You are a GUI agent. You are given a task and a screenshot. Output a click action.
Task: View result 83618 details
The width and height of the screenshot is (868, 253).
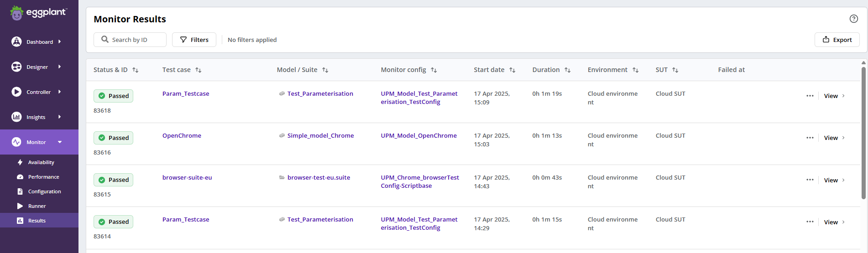(834, 96)
